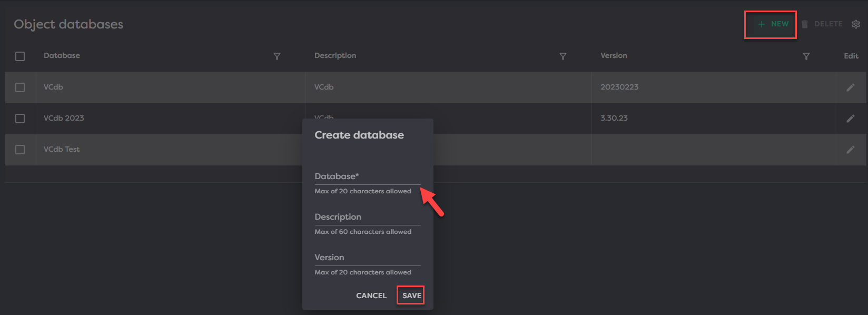Click the DELETE trash button
Screen dimensions: 868x315
(822, 24)
